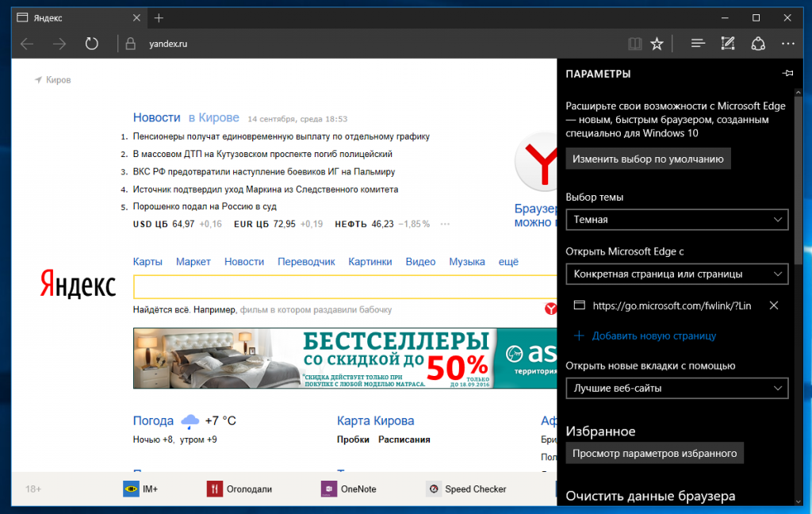Viewport: 812px width, 514px height.
Task: Open the Видео service link
Action: (x=420, y=262)
